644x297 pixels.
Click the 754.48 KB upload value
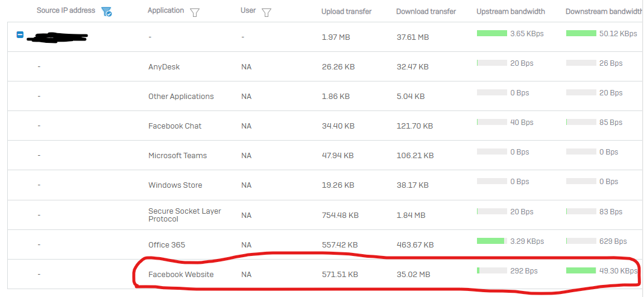coord(341,215)
